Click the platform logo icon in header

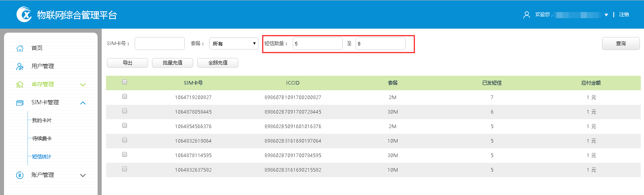[24, 15]
